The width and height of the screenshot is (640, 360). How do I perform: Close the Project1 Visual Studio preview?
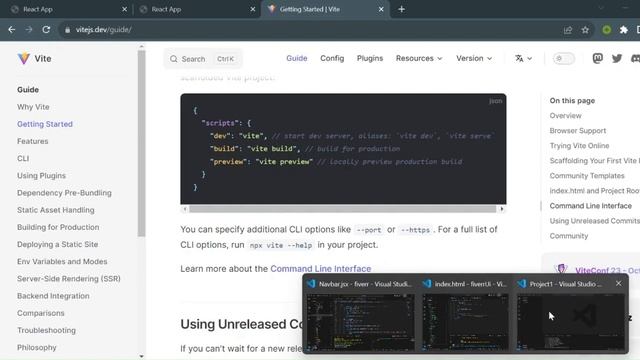click(618, 283)
